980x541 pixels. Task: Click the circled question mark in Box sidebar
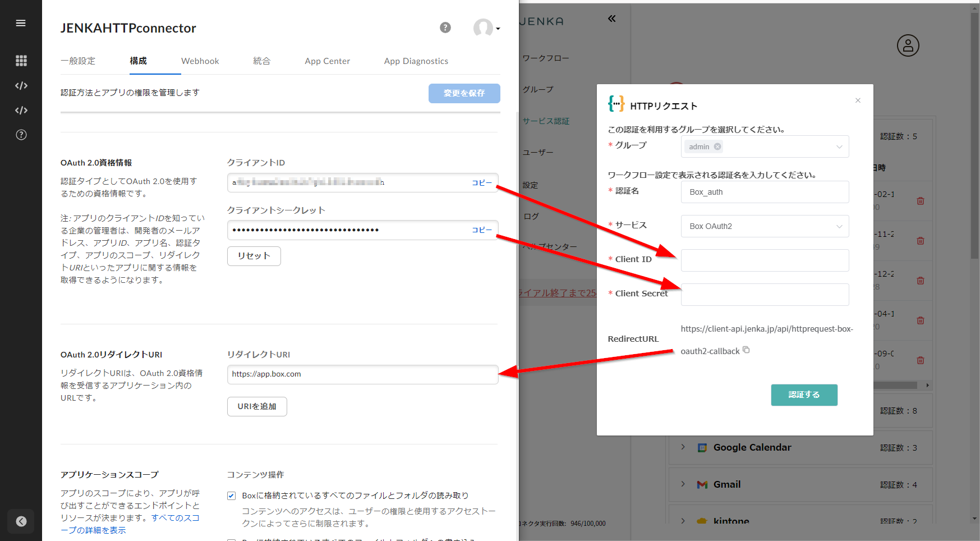tap(21, 135)
